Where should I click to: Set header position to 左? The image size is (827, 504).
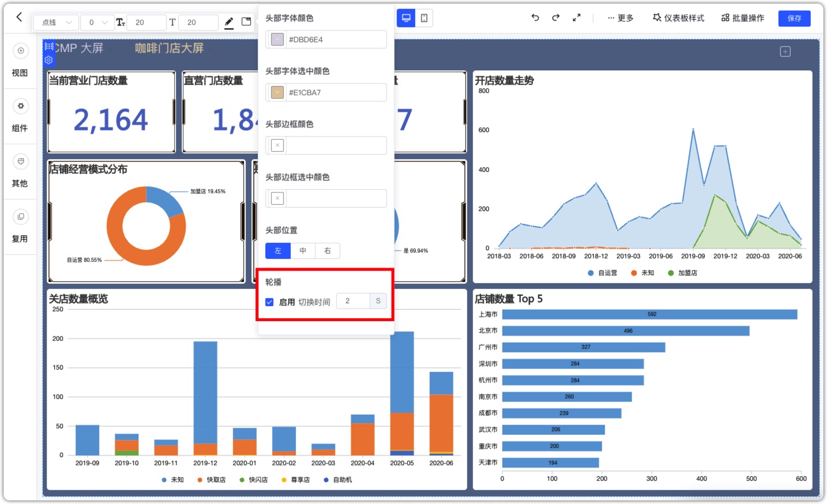point(277,251)
